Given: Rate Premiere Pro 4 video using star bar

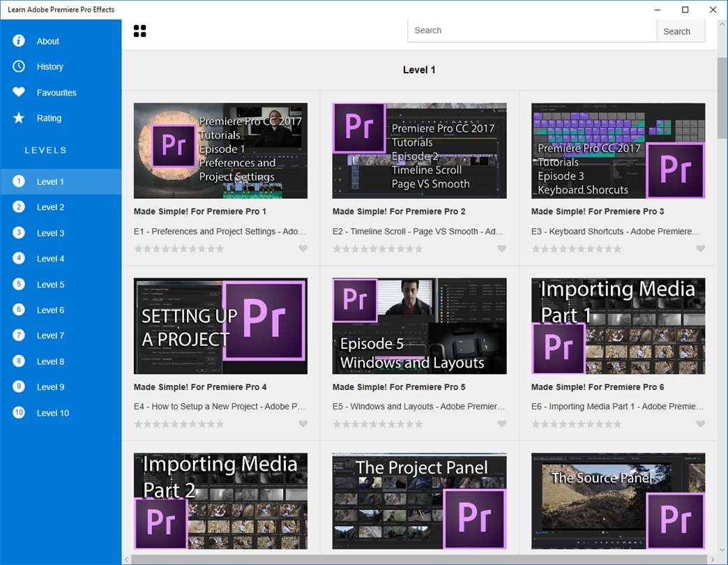Looking at the screenshot, I should pyautogui.click(x=179, y=424).
